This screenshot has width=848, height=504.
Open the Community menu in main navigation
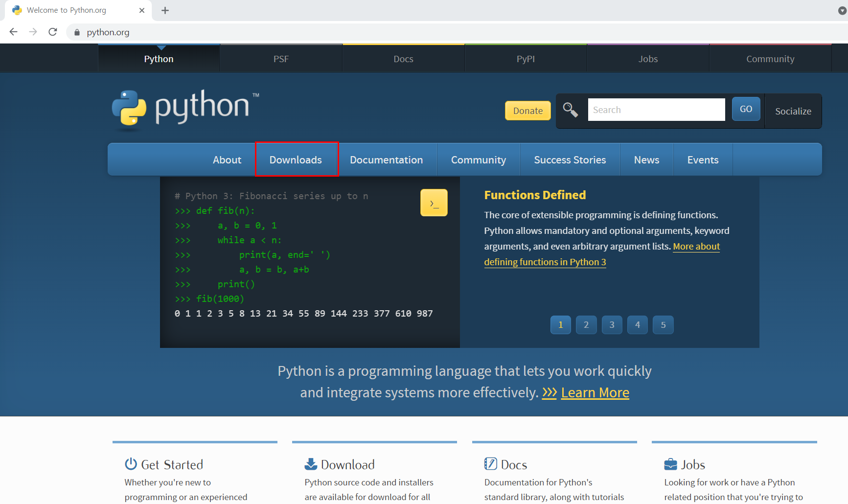tap(479, 160)
